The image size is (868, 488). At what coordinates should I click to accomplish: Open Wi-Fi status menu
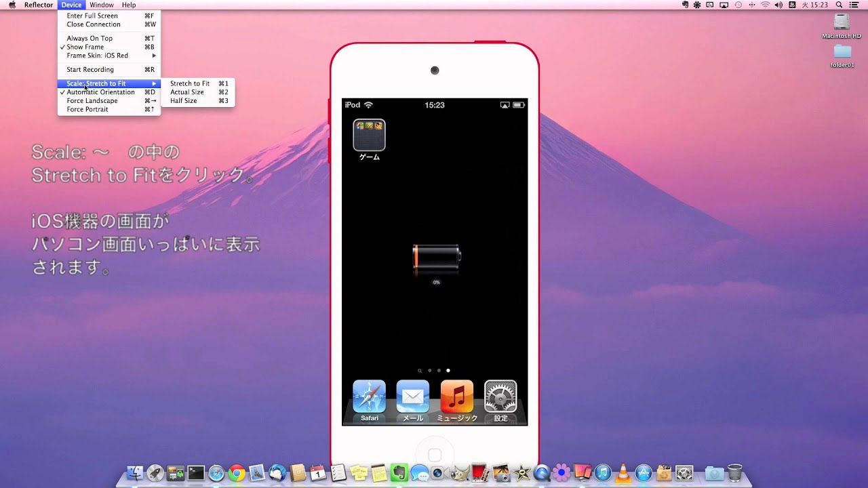click(x=766, y=5)
